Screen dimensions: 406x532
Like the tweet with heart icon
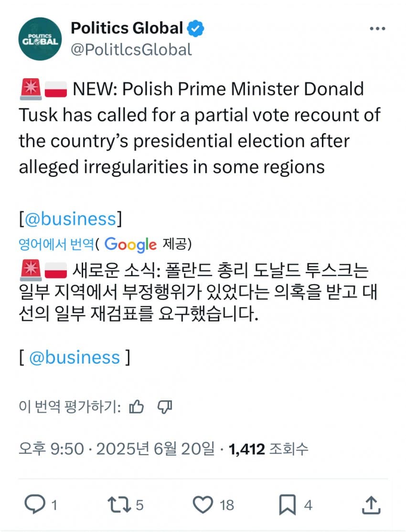pyautogui.click(x=203, y=504)
